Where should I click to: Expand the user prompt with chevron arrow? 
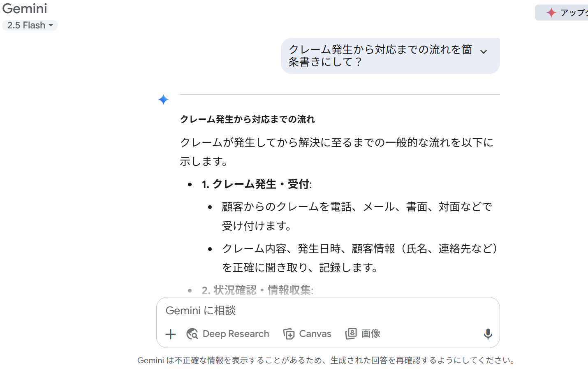coord(484,52)
